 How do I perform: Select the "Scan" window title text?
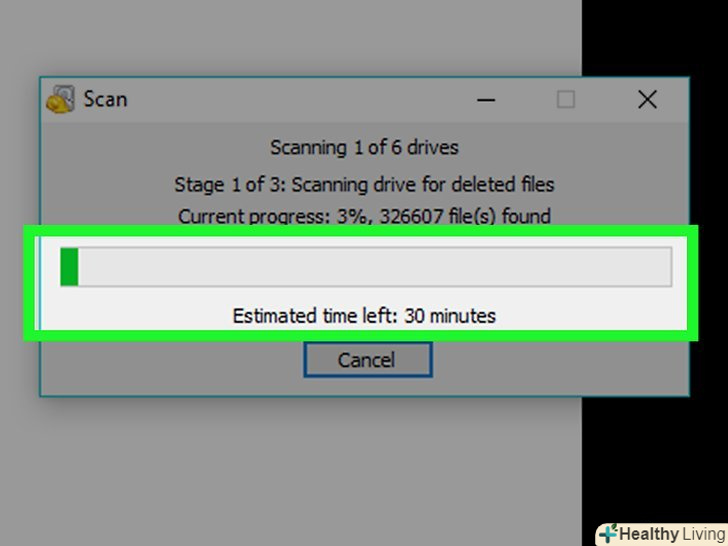pyautogui.click(x=105, y=99)
